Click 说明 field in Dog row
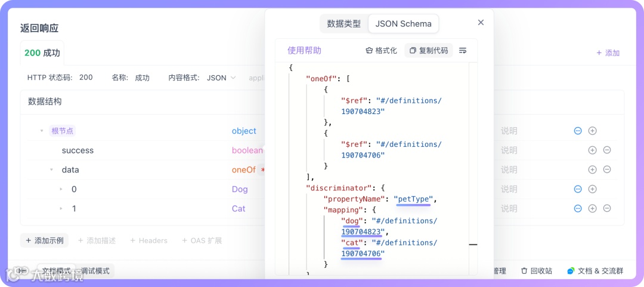 (x=509, y=189)
